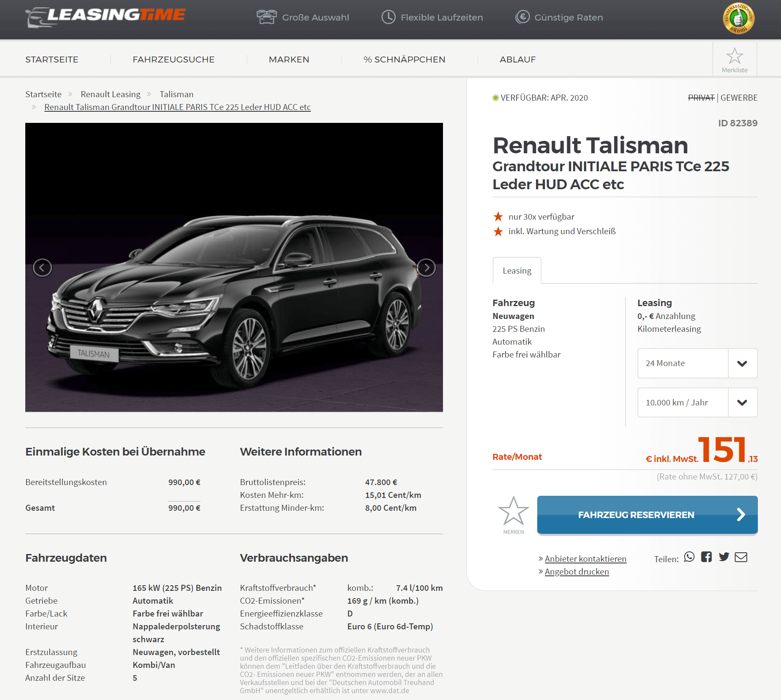781x700 pixels.
Task: Click the chevron beside 10.000 km / Jahr
Action: point(742,403)
